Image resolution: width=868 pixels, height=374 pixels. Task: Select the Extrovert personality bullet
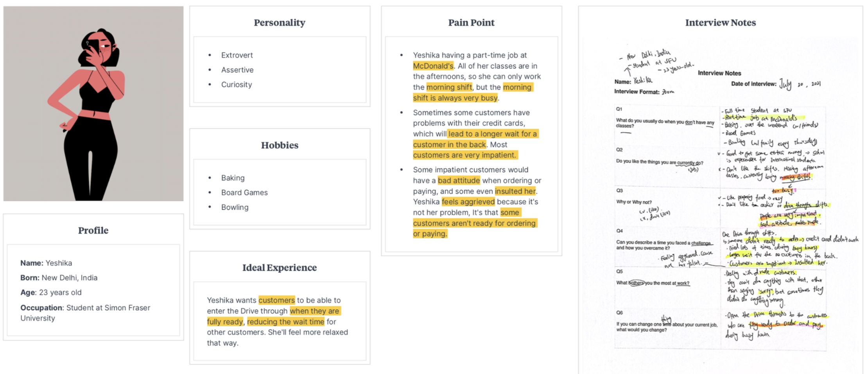pos(237,55)
